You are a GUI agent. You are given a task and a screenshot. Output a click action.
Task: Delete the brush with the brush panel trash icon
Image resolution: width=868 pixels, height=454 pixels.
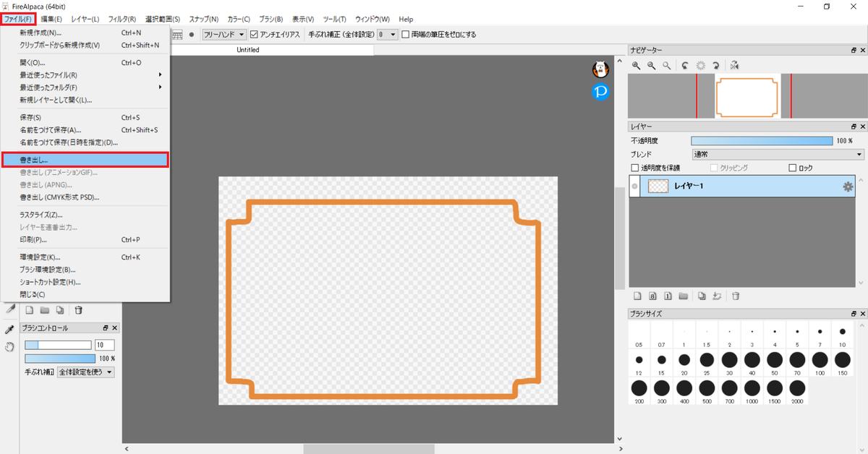tap(78, 310)
